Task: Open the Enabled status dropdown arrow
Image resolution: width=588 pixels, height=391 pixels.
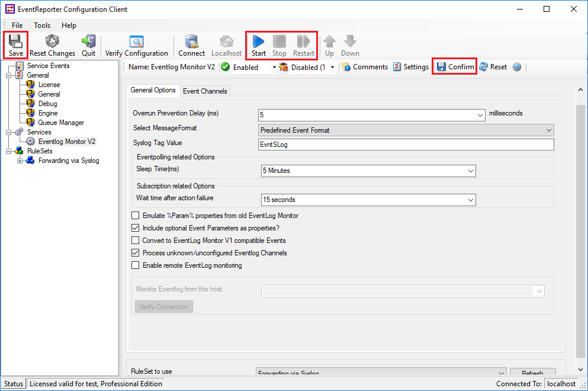Action: pos(274,67)
